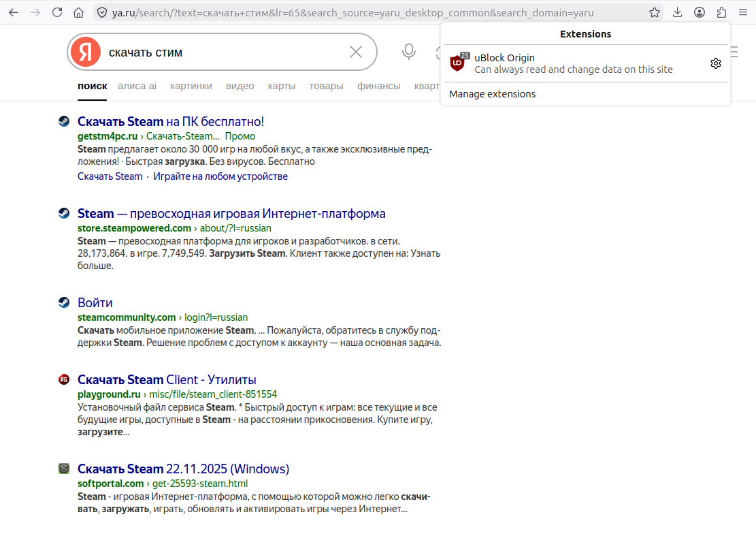Open the browser application menu
The height and width of the screenshot is (536, 756).
point(743,12)
